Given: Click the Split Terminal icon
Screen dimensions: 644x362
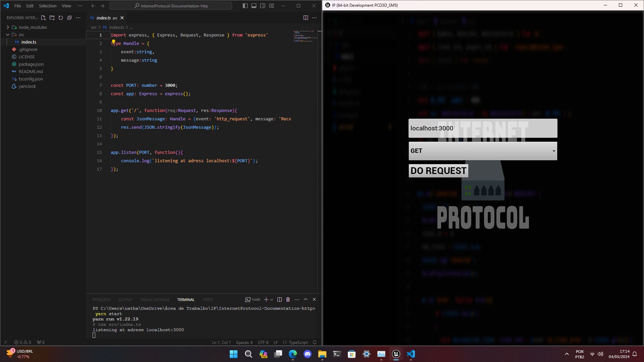Looking at the screenshot, I should click(279, 299).
